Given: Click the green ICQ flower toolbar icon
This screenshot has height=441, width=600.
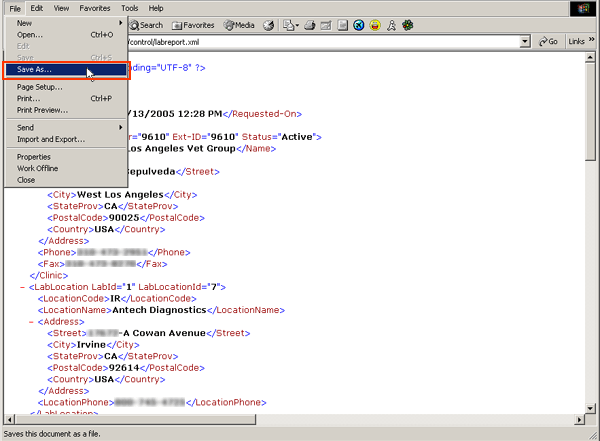Looking at the screenshot, I should pyautogui.click(x=408, y=26).
